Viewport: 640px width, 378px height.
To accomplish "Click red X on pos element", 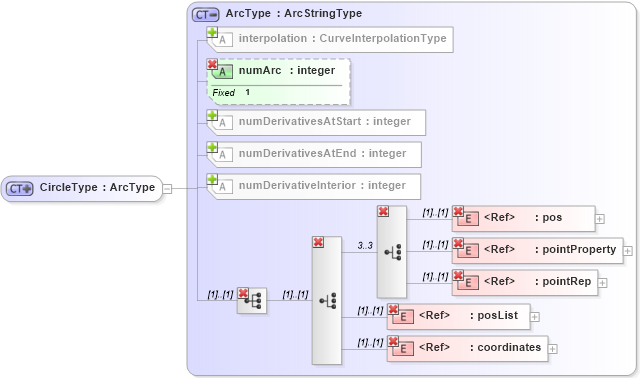I will click(458, 211).
